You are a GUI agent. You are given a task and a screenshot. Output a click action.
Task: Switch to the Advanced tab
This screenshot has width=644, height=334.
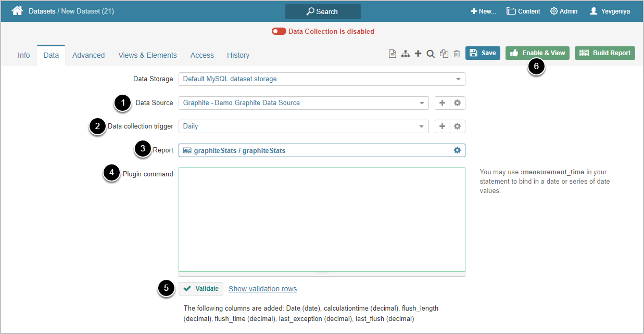89,55
